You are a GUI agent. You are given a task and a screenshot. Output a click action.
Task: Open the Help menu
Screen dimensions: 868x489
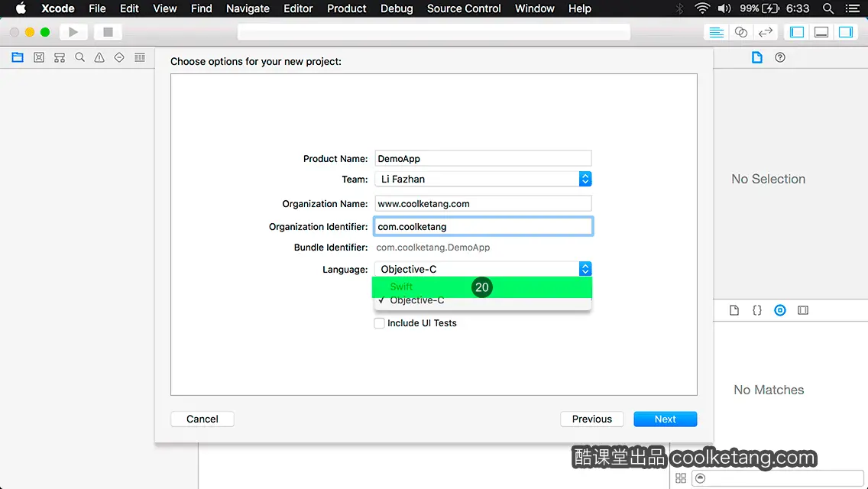click(x=580, y=8)
